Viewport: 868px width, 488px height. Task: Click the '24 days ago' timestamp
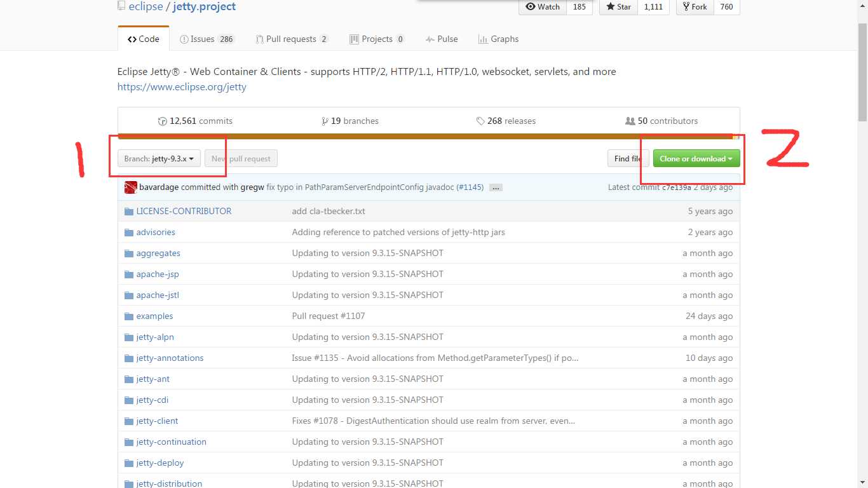coord(709,316)
